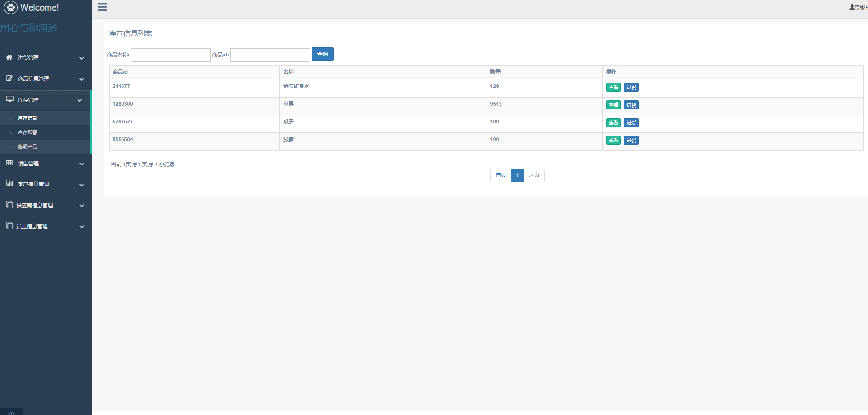Expand the 销售管理 menu chevron

[82, 164]
